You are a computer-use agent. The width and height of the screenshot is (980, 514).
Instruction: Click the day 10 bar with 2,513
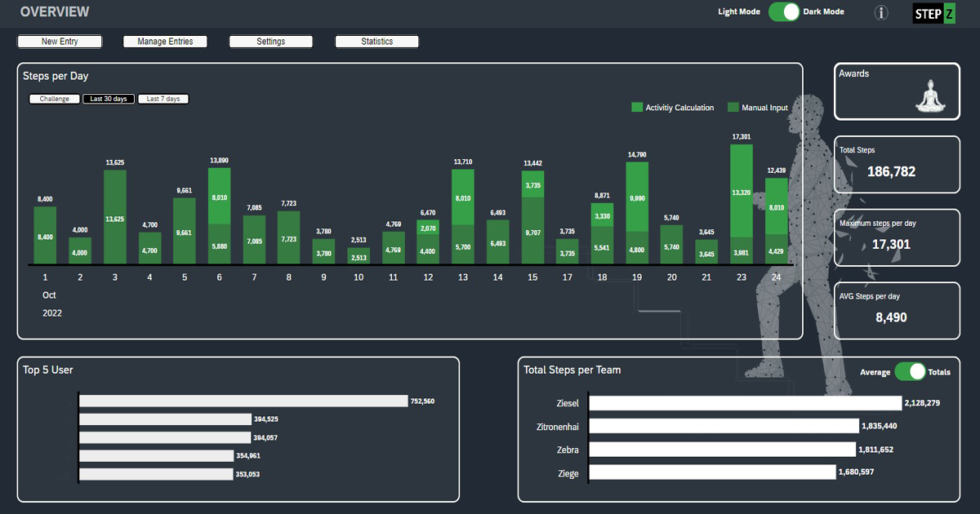point(359,255)
